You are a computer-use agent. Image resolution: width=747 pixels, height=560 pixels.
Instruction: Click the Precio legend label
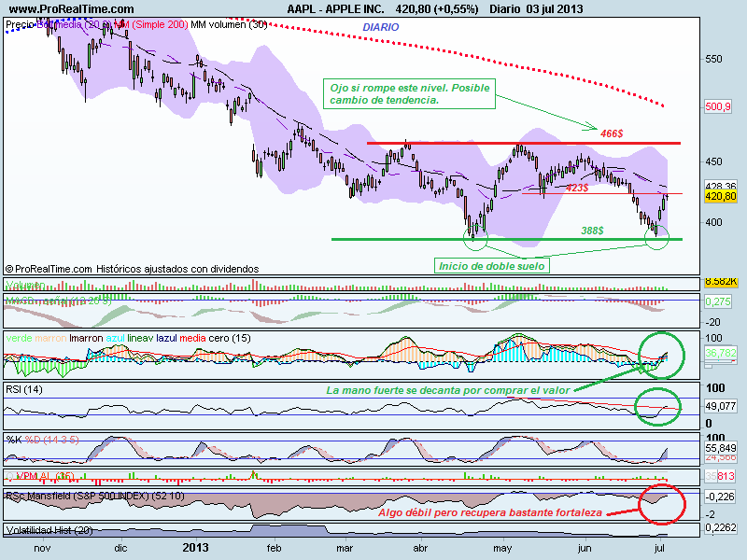click(x=20, y=24)
